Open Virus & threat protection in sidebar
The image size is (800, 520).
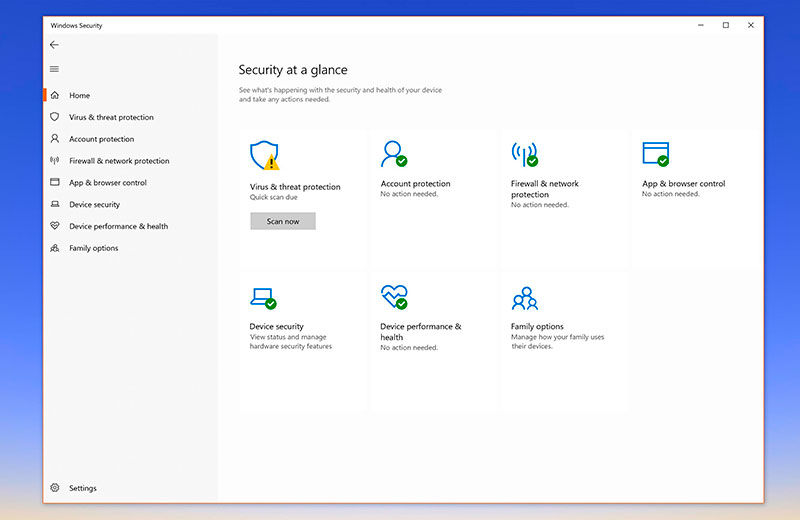(110, 117)
